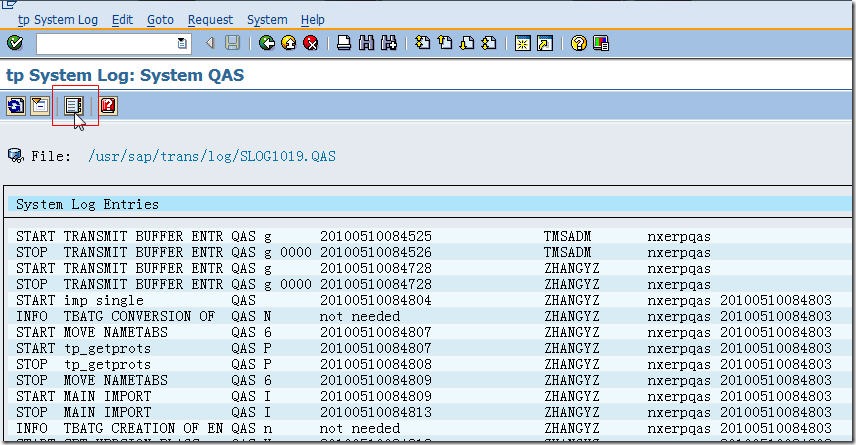
Task: Click the Print icon in toolbar
Action: point(343,43)
